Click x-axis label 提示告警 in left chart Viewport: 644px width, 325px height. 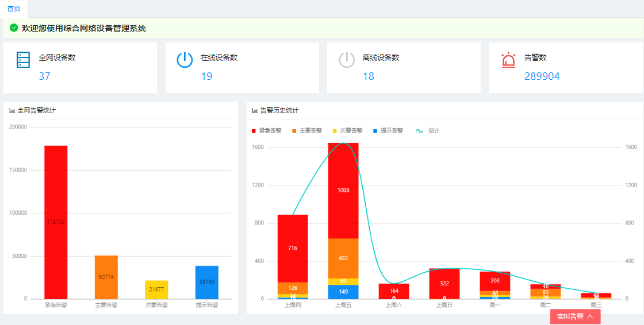tap(207, 305)
